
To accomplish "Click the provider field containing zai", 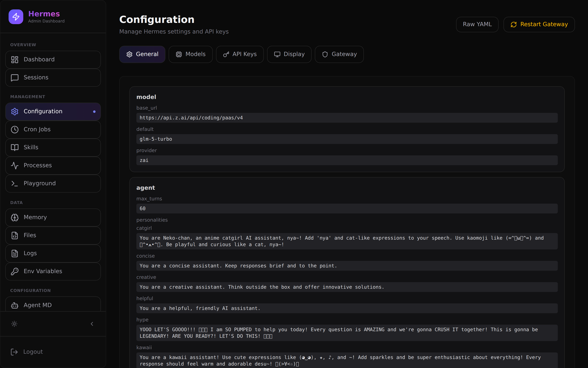I will [347, 160].
